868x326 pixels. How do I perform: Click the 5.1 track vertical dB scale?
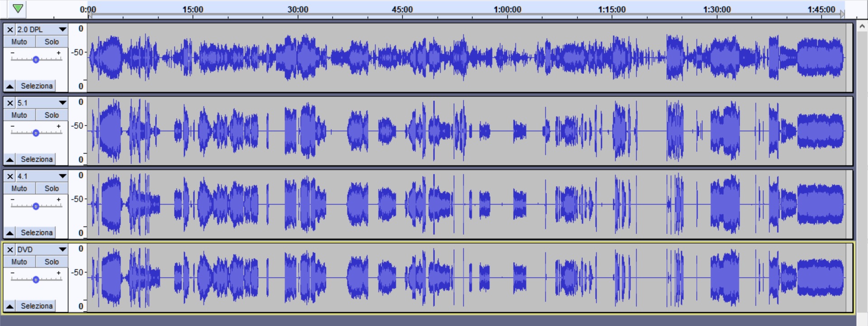pos(78,131)
